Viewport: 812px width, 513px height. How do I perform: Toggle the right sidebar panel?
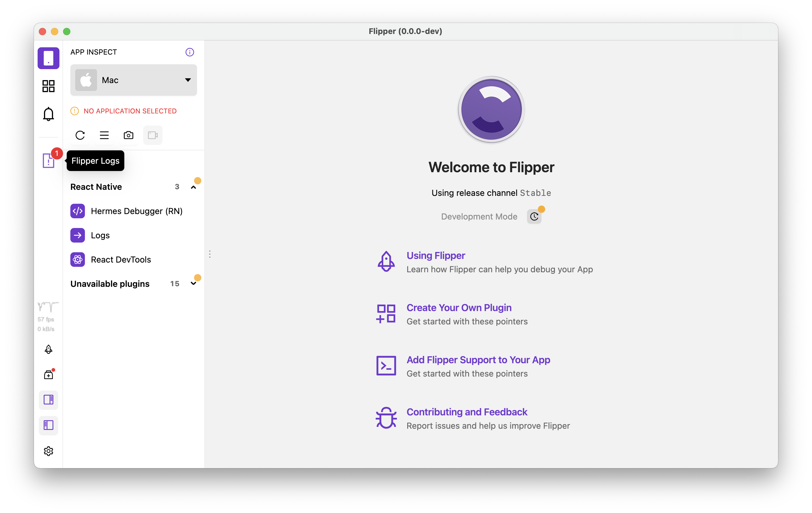(x=48, y=400)
